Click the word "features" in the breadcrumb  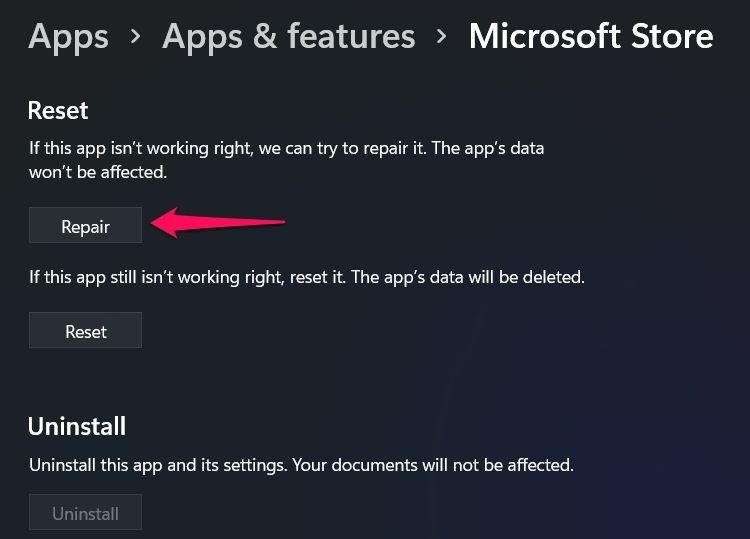(351, 36)
